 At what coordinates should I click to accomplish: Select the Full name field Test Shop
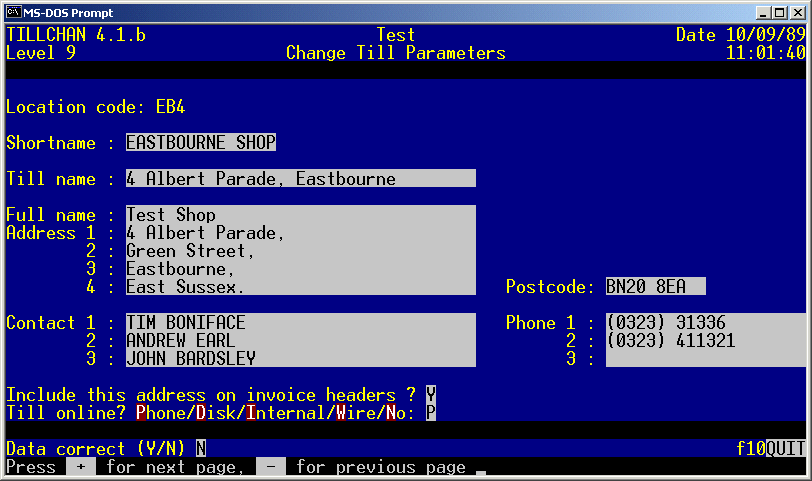[300, 215]
